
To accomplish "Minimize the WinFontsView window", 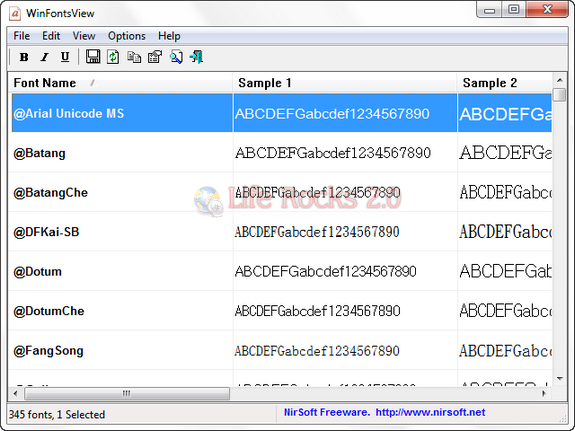I will pos(490,10).
